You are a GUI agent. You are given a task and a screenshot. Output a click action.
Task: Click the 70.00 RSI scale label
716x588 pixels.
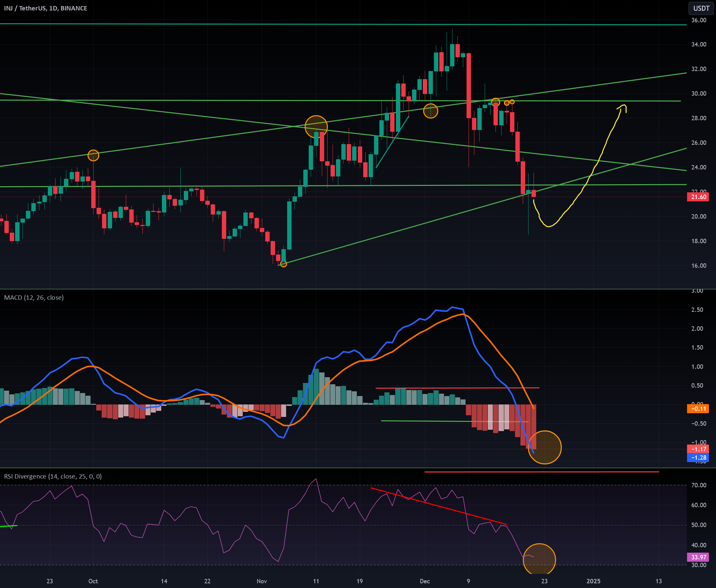pyautogui.click(x=699, y=485)
